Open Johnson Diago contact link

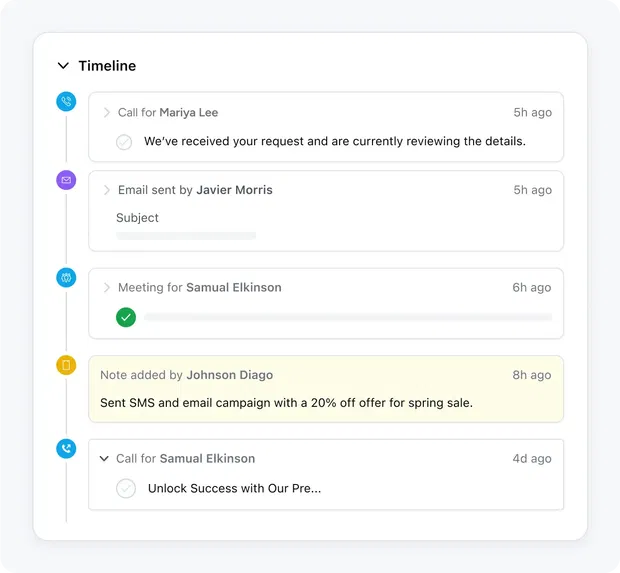pyautogui.click(x=230, y=375)
